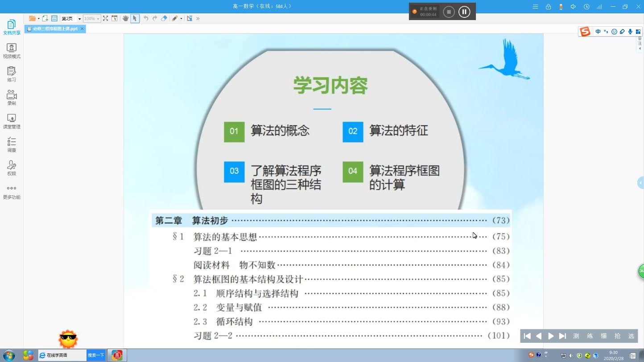The image size is (644, 362).
Task: Open the Sogou emoji picker icon
Action: (x=614, y=31)
